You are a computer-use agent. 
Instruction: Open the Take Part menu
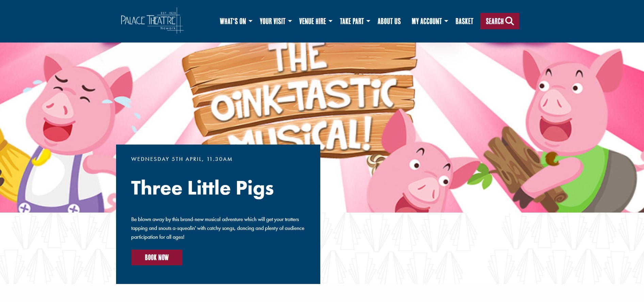(x=352, y=21)
